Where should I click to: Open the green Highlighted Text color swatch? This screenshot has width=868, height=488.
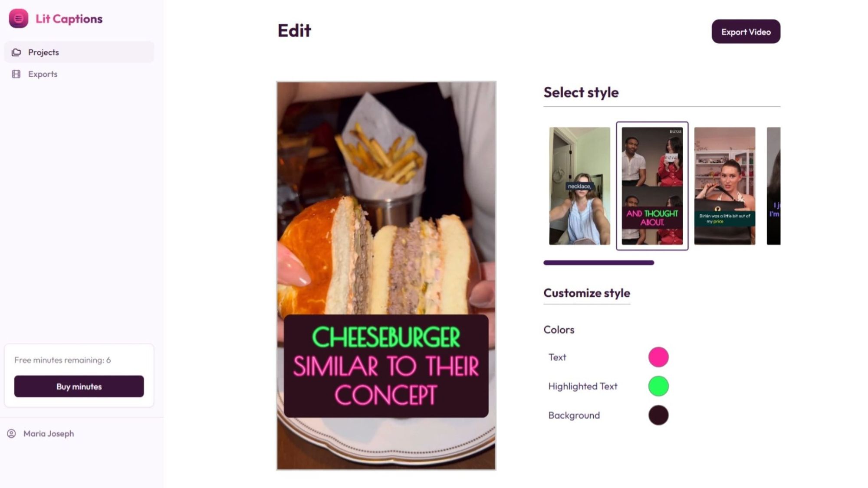[x=658, y=386]
